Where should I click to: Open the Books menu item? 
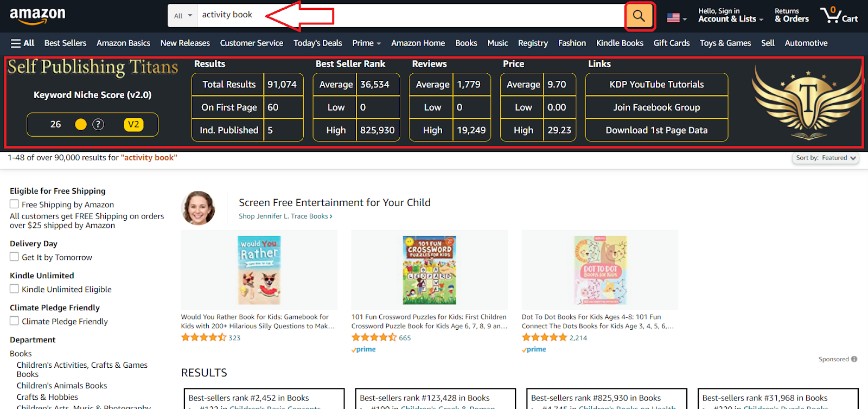(466, 43)
